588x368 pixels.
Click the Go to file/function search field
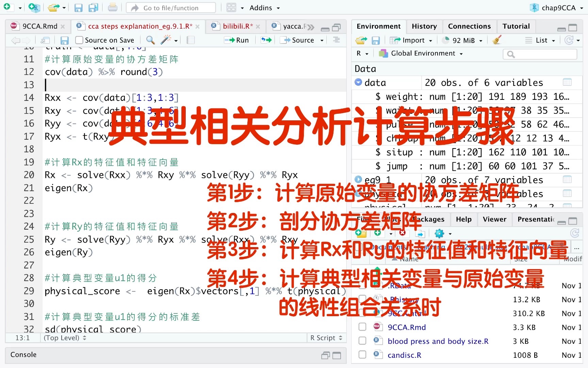pyautogui.click(x=170, y=7)
